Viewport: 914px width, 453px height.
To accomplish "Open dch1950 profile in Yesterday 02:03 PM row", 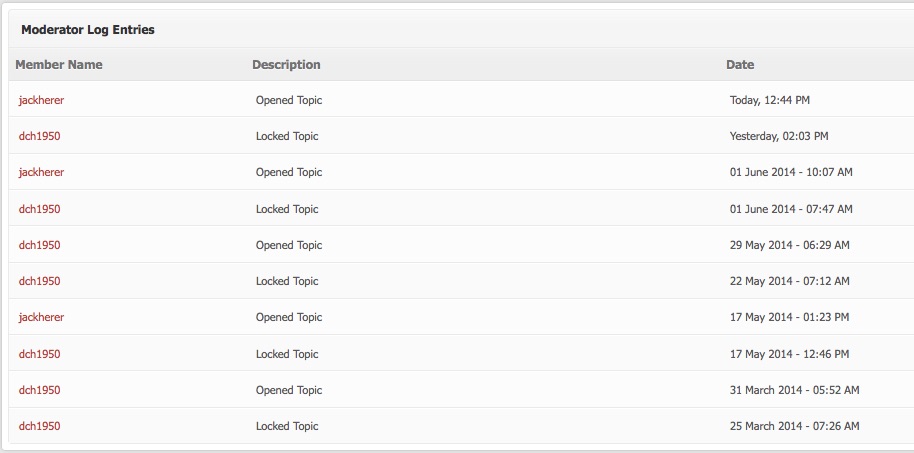I will pyautogui.click(x=39, y=136).
